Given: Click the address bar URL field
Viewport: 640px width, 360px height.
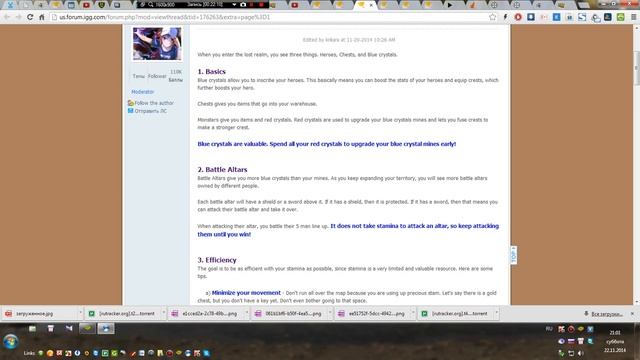Looking at the screenshot, I should coord(269,17).
